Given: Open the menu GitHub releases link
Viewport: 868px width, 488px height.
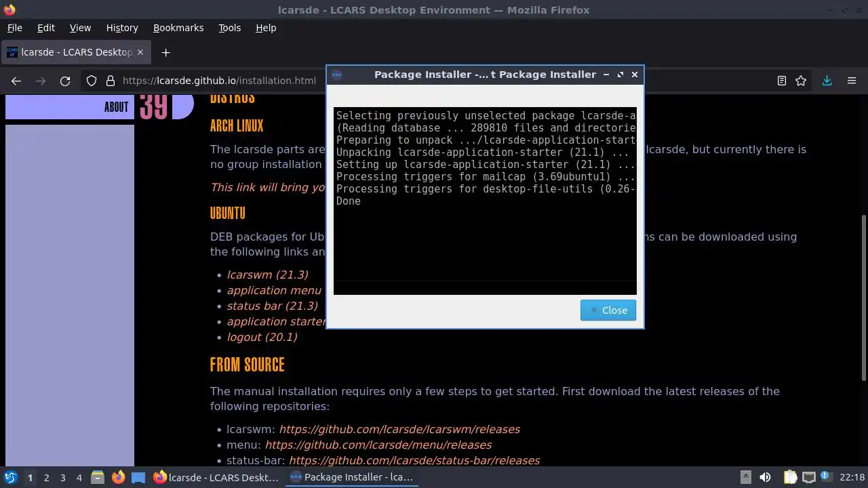Looking at the screenshot, I should click(x=378, y=445).
